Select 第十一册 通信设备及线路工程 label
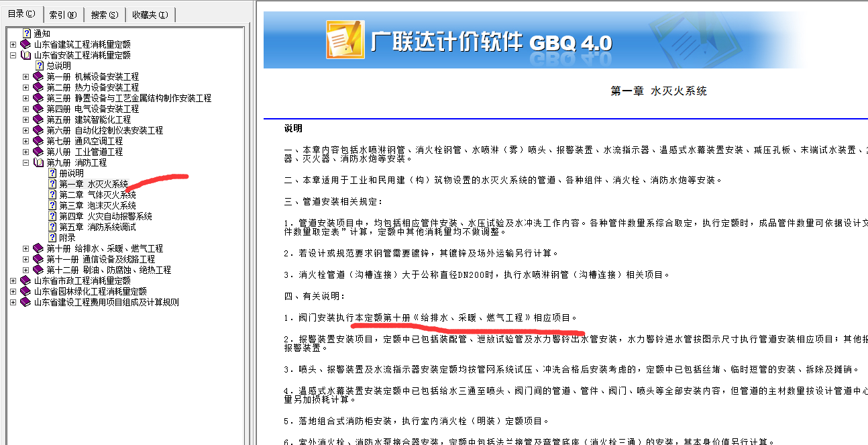 [101, 259]
